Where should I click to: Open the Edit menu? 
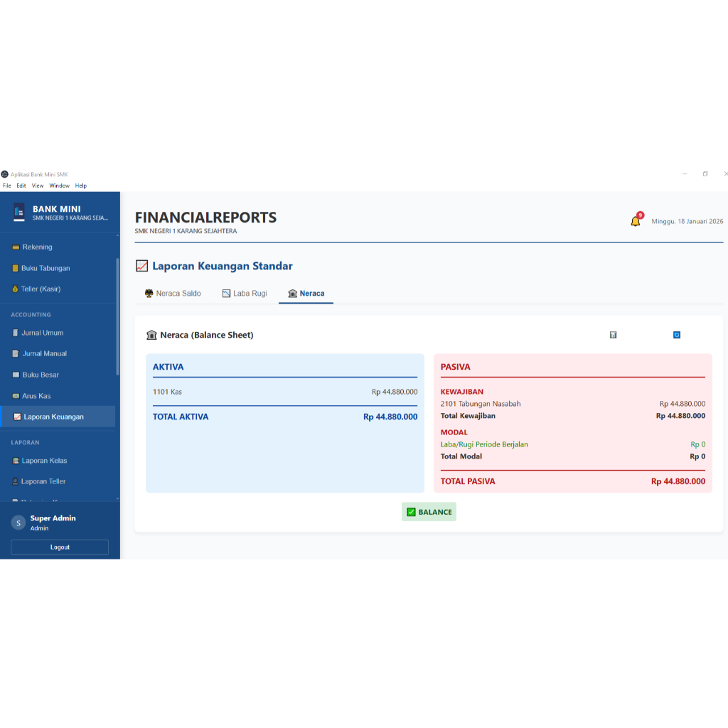point(21,186)
